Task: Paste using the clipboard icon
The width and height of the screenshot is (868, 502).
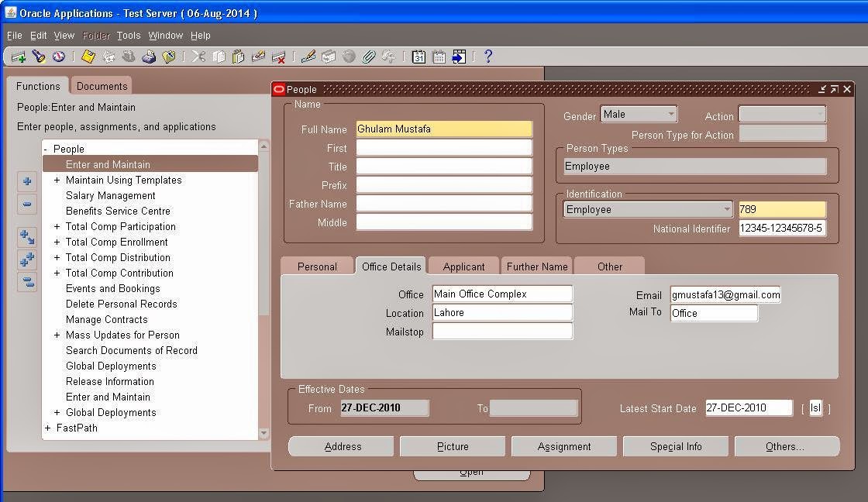Action: pyautogui.click(x=239, y=56)
